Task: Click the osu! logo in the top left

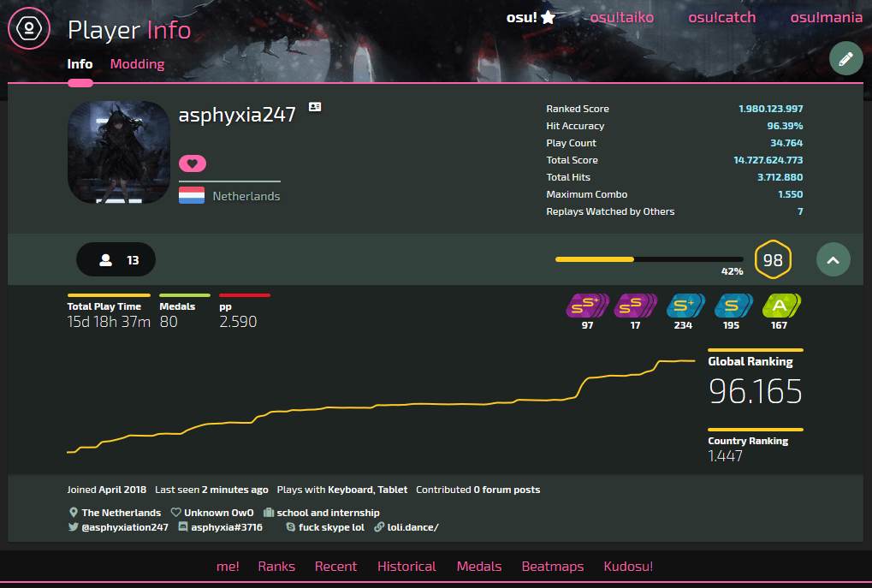Action: point(29,28)
